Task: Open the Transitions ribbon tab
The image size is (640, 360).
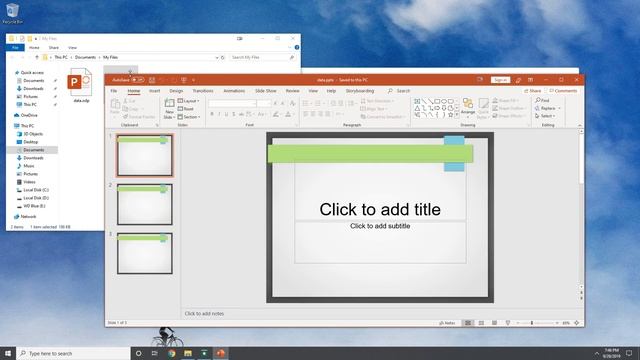Action: click(203, 91)
